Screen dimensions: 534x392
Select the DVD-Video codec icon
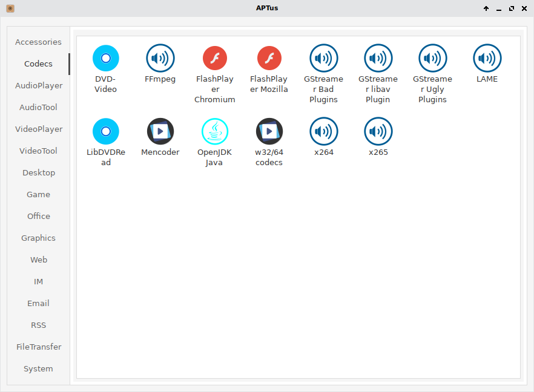pyautogui.click(x=105, y=58)
